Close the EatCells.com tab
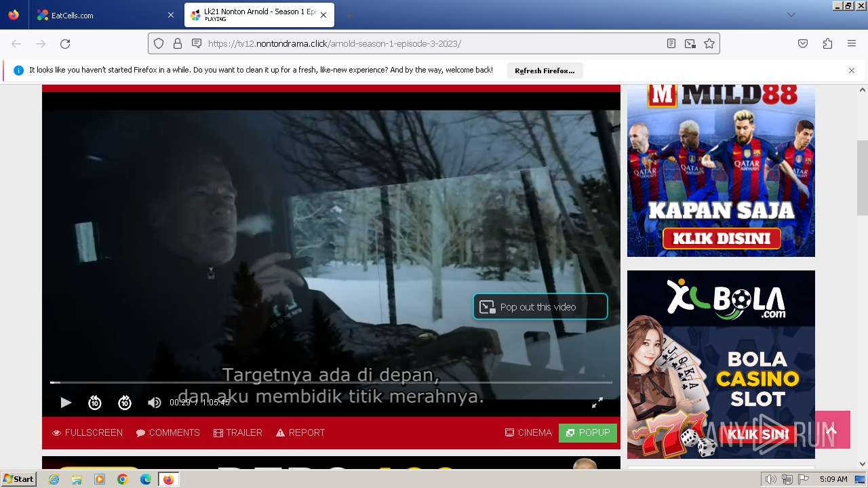The height and width of the screenshot is (488, 868). click(170, 15)
